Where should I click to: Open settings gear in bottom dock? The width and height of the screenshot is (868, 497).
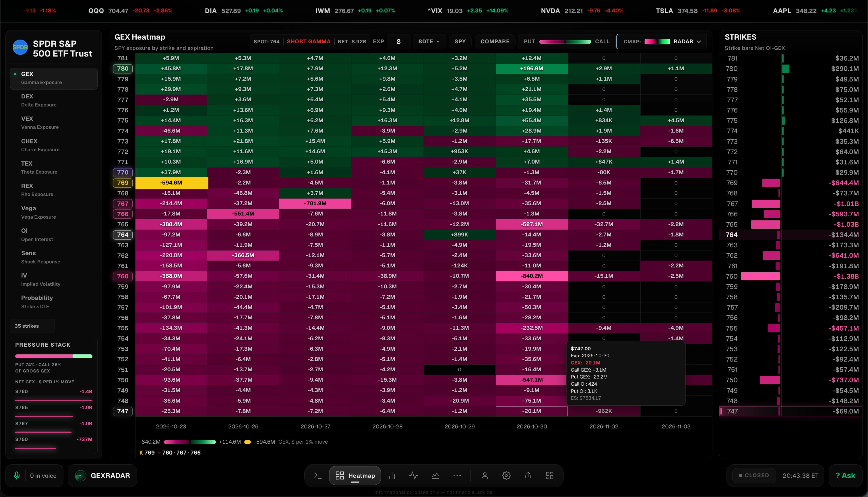click(506, 475)
